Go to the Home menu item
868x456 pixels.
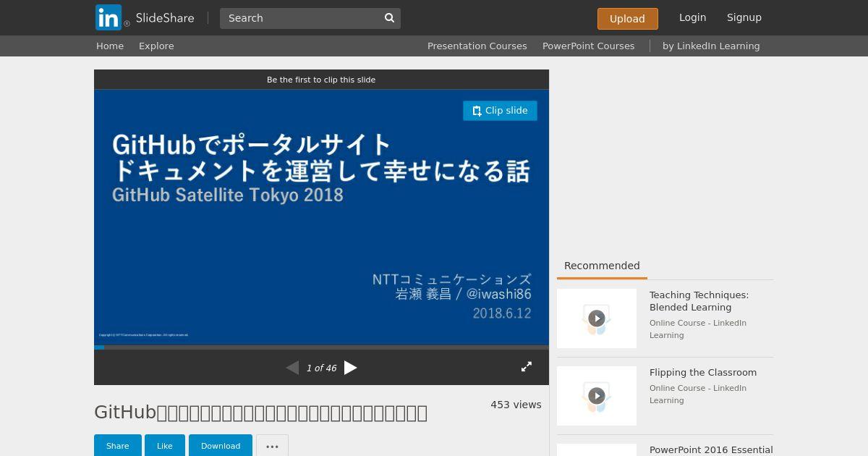point(110,46)
